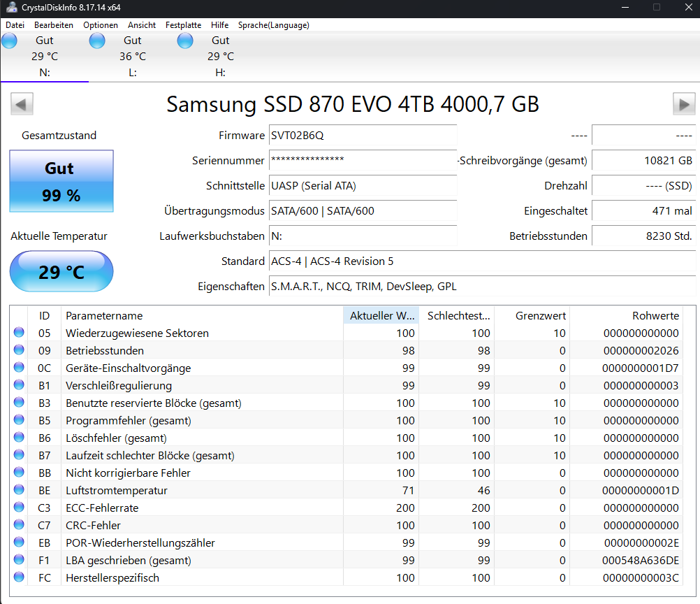
Task: Click status orb for attribute FC
Action: point(19,577)
